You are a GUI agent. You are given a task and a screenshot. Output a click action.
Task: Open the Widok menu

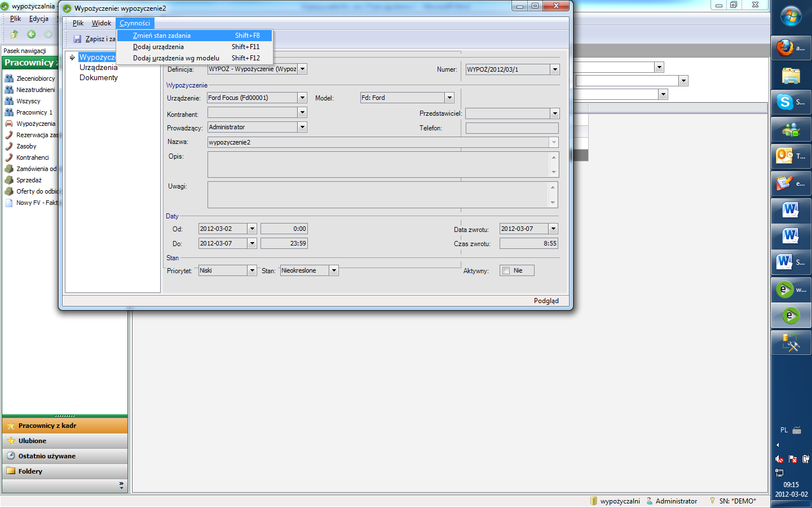101,23
